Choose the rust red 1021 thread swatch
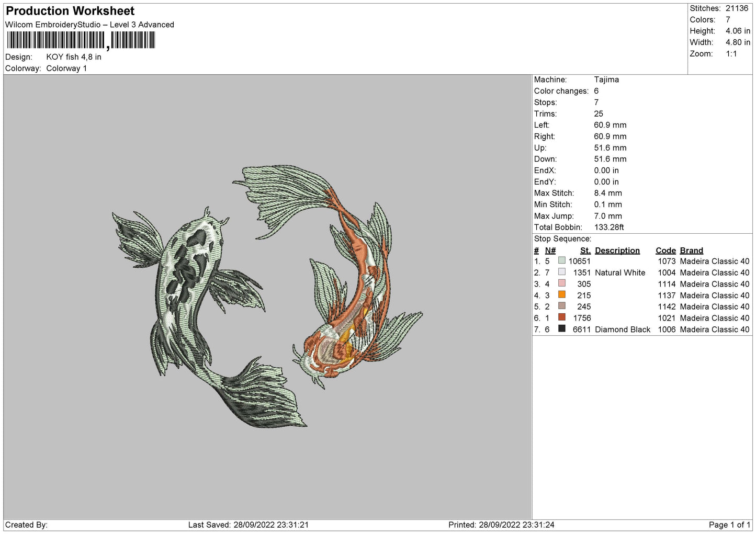This screenshot has height=534, width=756. tap(561, 317)
